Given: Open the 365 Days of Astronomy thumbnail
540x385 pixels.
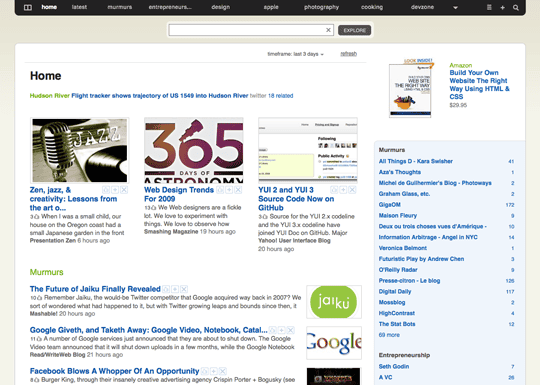Looking at the screenshot, I should [194, 150].
